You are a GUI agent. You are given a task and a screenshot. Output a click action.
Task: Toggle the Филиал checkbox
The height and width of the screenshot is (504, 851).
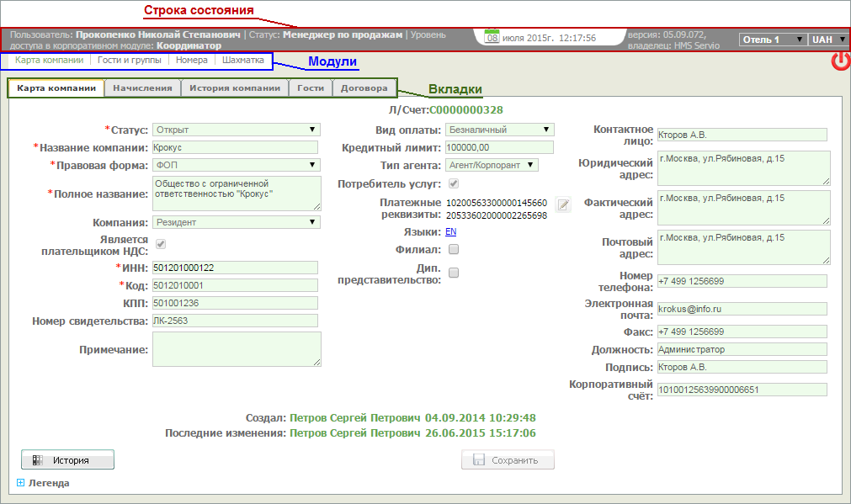click(454, 250)
